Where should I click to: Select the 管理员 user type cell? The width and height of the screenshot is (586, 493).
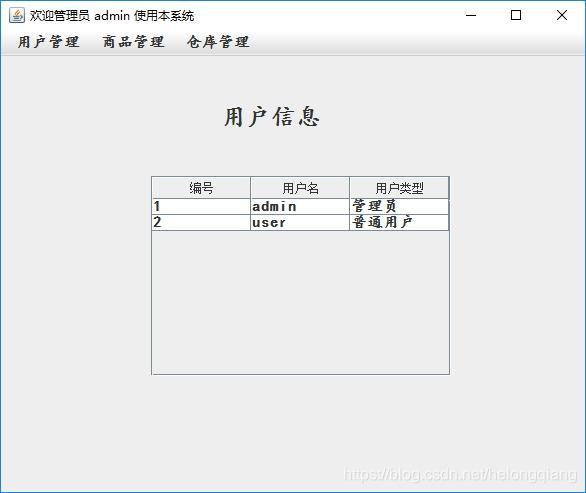click(x=399, y=206)
